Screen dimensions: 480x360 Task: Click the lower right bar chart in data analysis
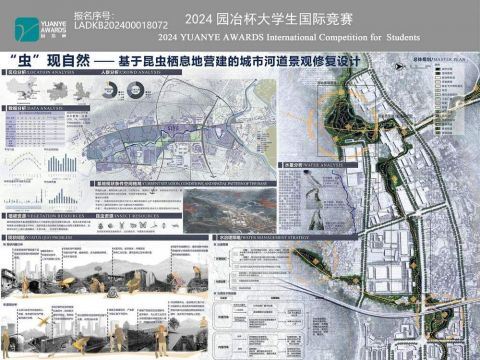coord(63,196)
